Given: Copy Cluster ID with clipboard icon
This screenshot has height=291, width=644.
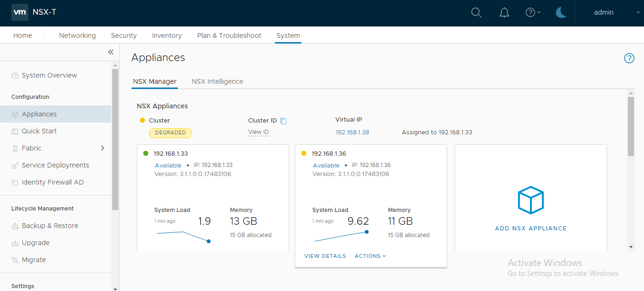Looking at the screenshot, I should pos(283,121).
